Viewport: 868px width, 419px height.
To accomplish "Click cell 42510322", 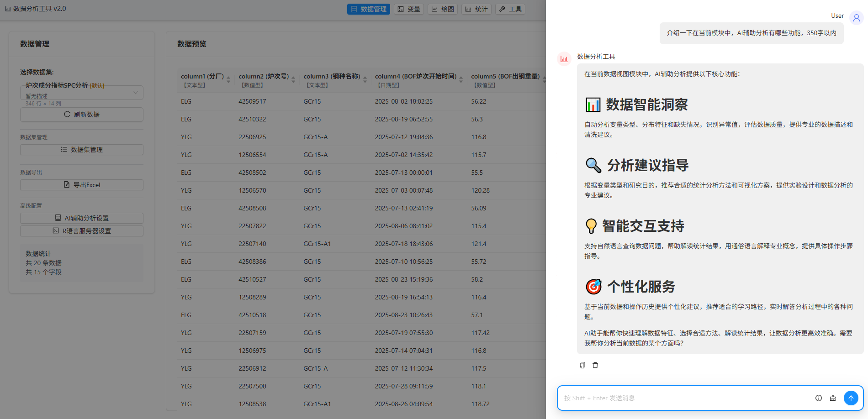I will coord(252,119).
